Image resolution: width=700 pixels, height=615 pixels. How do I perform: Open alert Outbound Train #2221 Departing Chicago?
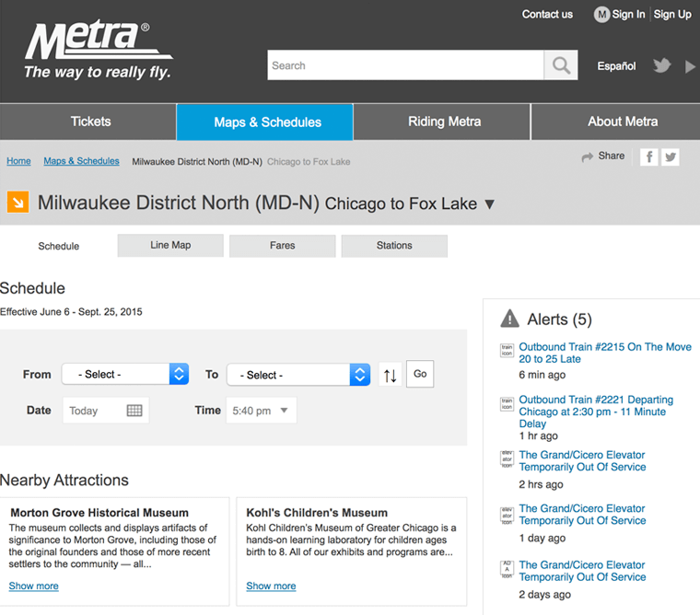[596, 412]
